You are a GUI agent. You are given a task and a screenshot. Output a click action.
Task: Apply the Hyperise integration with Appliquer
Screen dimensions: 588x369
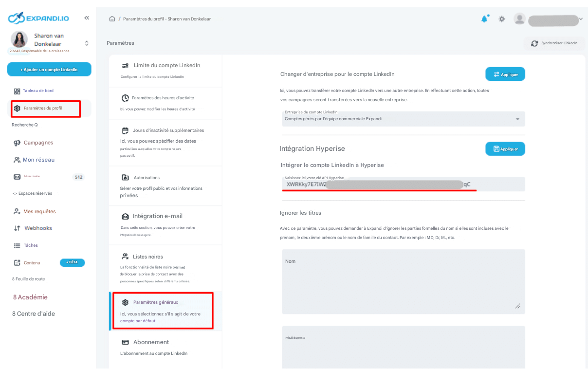(x=505, y=149)
